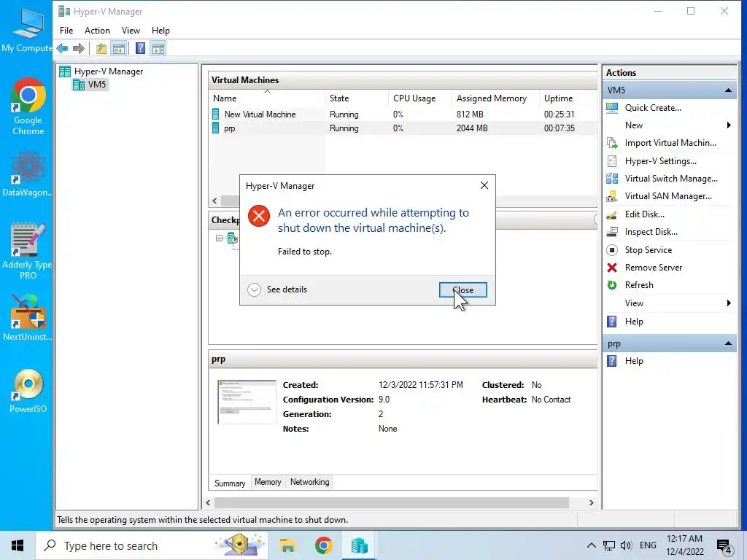The width and height of the screenshot is (747, 560).
Task: Collapse the VM5 actions section
Action: tap(729, 90)
